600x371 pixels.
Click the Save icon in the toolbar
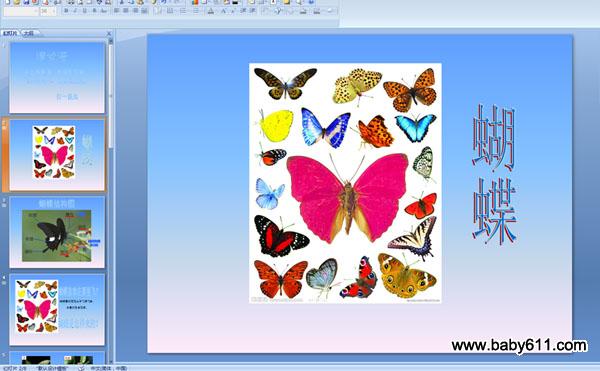tap(27, 2)
